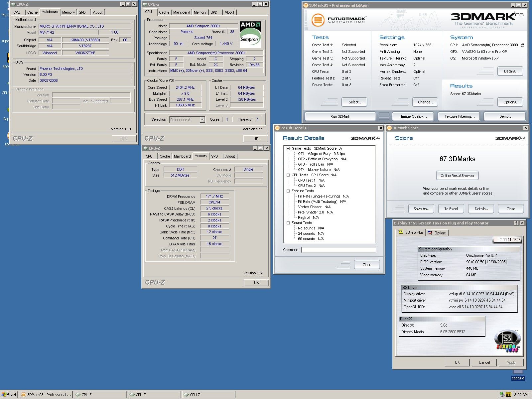Select the Memory tab in CPU tab window
The height and width of the screenshot is (399, 532).
pyautogui.click(x=200, y=12)
